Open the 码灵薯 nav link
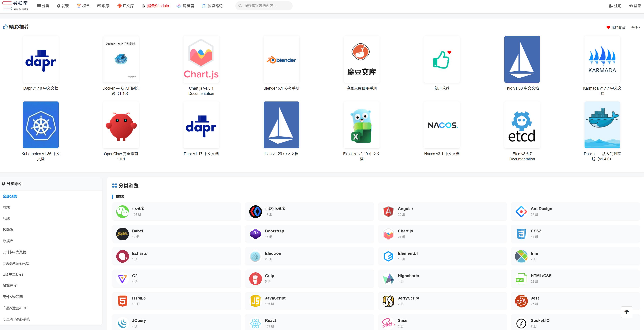Image resolution: width=644 pixels, height=330 pixels. pyautogui.click(x=186, y=6)
